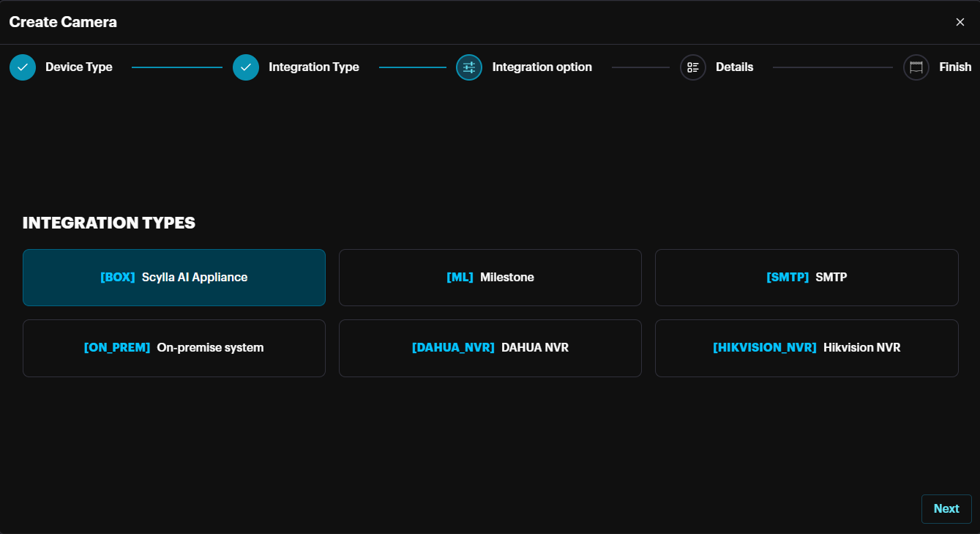
Task: Choose the Milestone integration type
Action: click(x=490, y=278)
